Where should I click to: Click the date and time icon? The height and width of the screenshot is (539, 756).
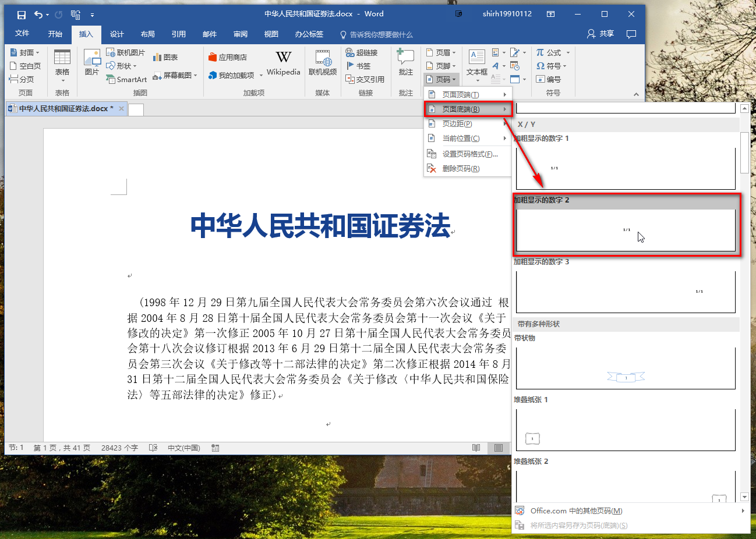(x=515, y=66)
